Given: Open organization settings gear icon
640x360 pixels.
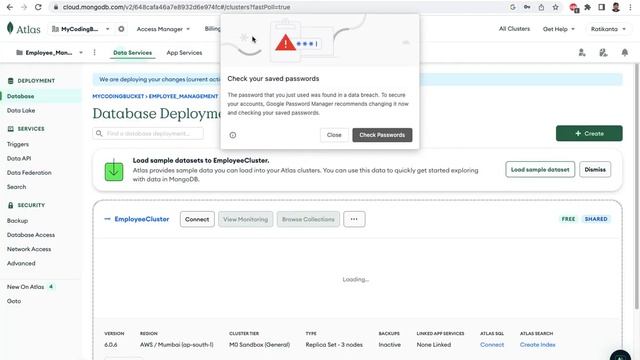Looking at the screenshot, I should (x=121, y=29).
